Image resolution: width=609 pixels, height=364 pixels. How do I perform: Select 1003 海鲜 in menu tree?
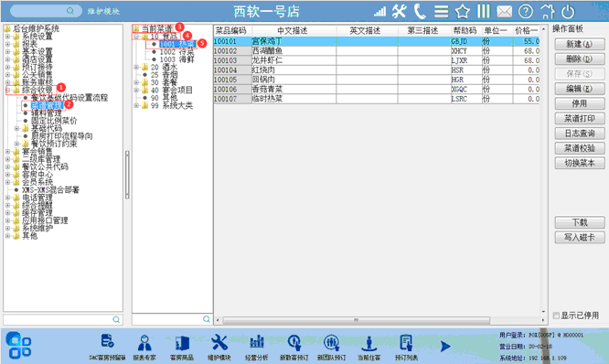coord(176,59)
